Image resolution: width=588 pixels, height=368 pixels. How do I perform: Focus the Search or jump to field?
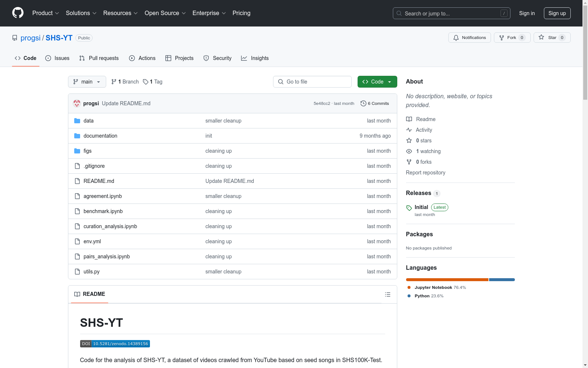click(x=452, y=13)
